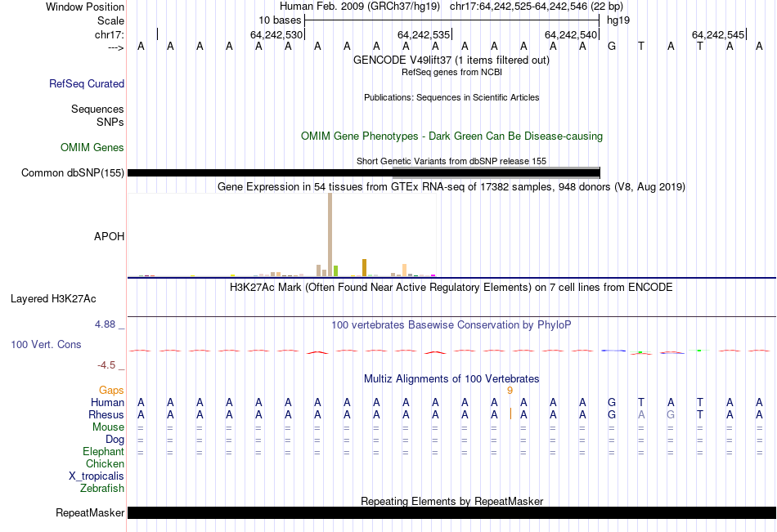Click the gold bar in GTEx chart

coord(364,267)
